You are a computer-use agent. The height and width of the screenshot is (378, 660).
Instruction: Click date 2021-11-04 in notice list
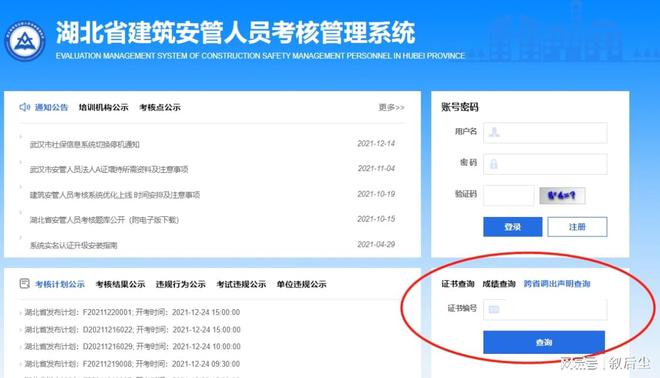tap(376, 168)
